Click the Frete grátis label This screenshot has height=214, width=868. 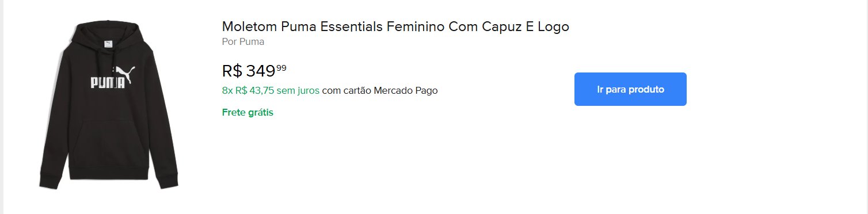[248, 112]
